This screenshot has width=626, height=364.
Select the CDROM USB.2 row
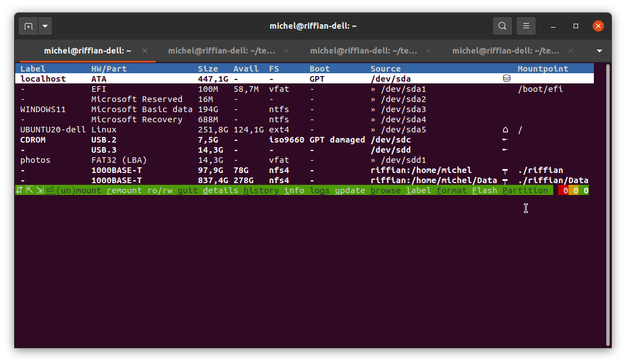305,140
